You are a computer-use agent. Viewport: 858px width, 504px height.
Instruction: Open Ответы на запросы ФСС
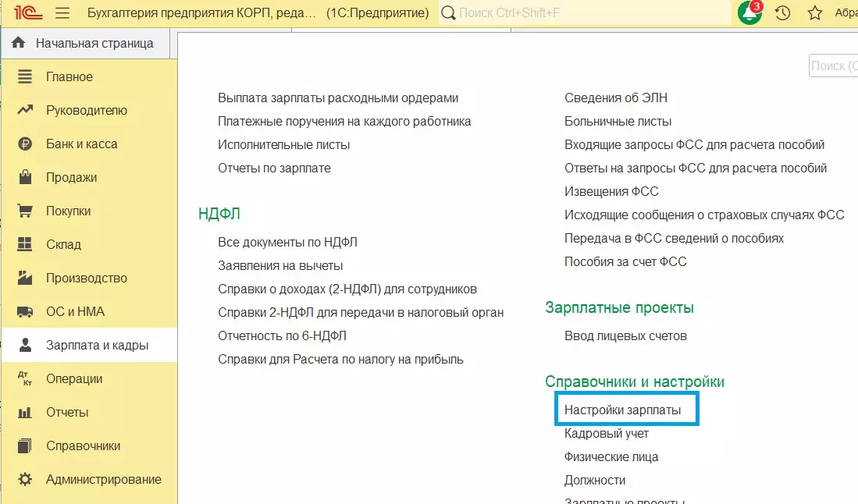696,169
